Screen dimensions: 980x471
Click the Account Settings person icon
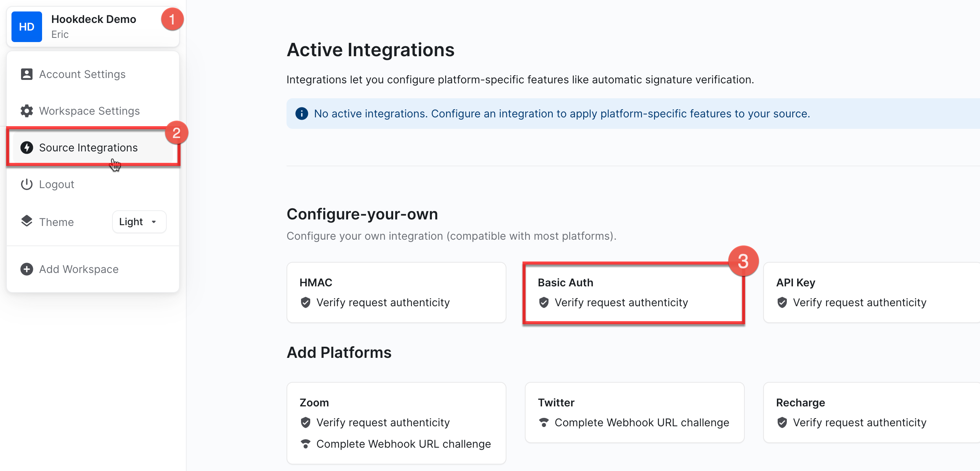click(26, 74)
